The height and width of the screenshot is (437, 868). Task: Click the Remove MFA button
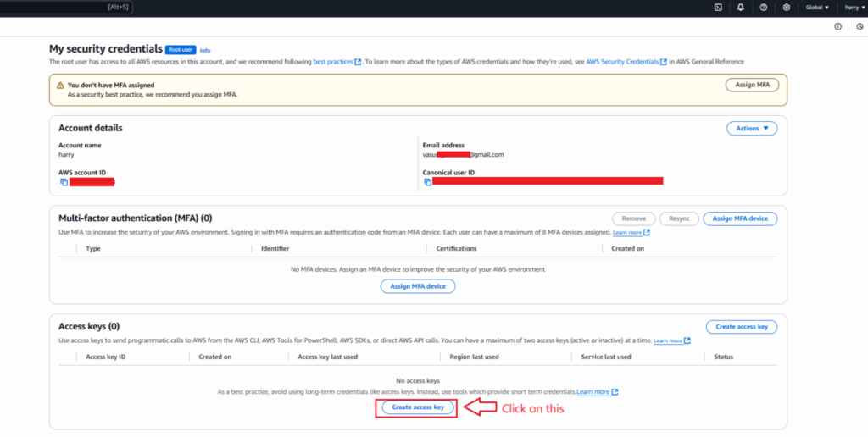pos(634,218)
